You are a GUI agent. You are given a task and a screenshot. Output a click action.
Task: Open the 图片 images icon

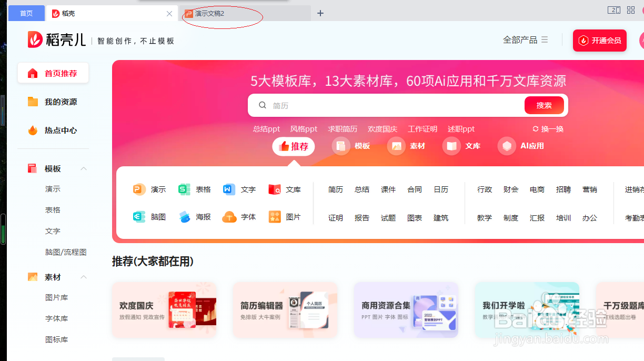[274, 216]
